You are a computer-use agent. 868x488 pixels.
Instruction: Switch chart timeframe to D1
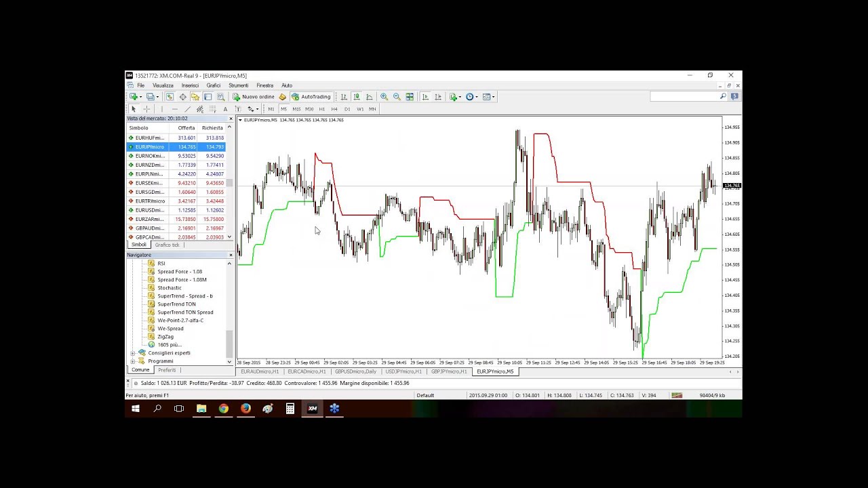(x=347, y=109)
